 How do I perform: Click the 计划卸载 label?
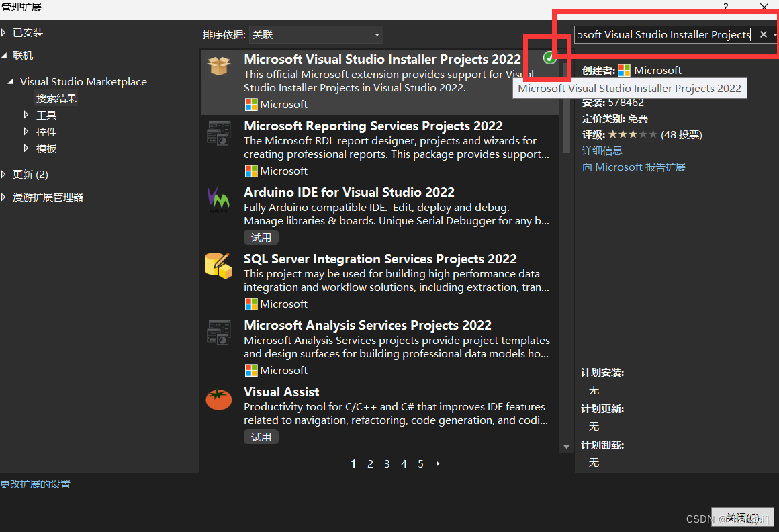(x=602, y=445)
